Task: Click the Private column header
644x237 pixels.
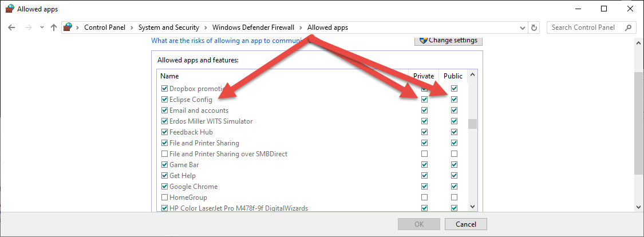Action: (x=424, y=76)
